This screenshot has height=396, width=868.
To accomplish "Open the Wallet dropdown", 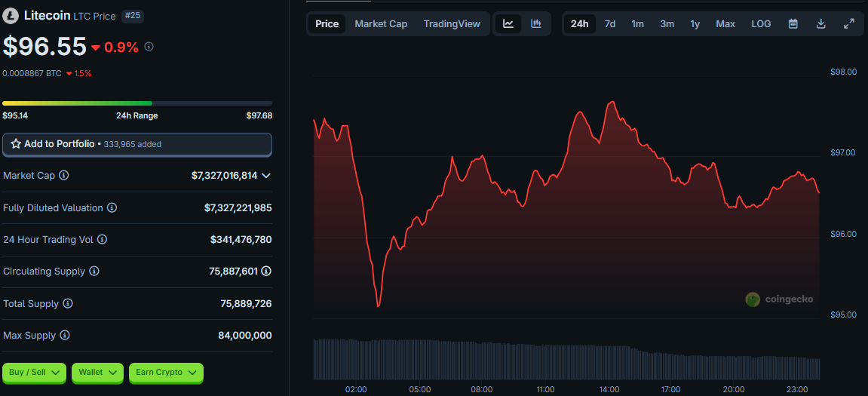I will [97, 373].
